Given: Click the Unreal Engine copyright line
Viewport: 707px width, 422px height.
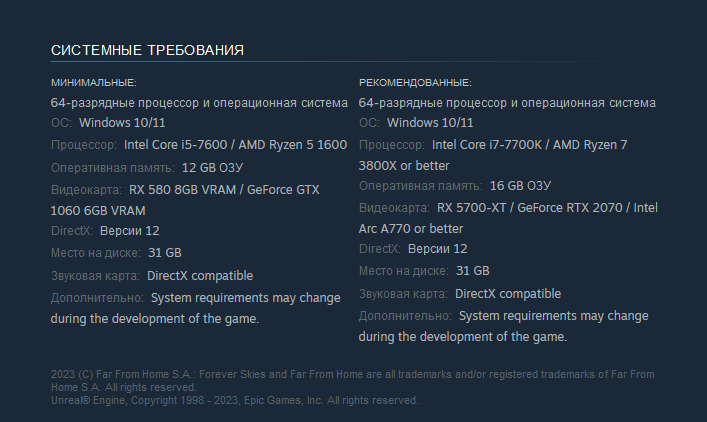Looking at the screenshot, I should (x=234, y=400).
